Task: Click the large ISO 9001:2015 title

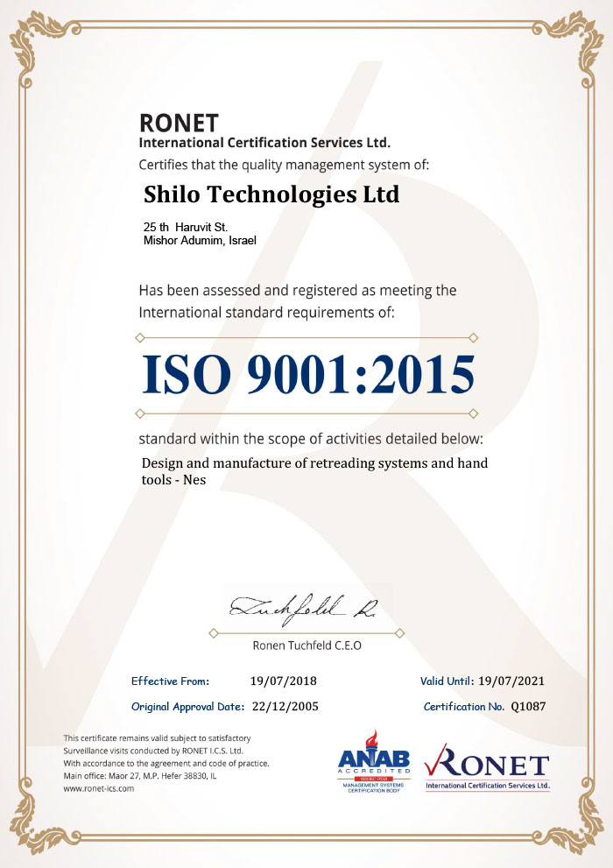Action: click(x=308, y=375)
